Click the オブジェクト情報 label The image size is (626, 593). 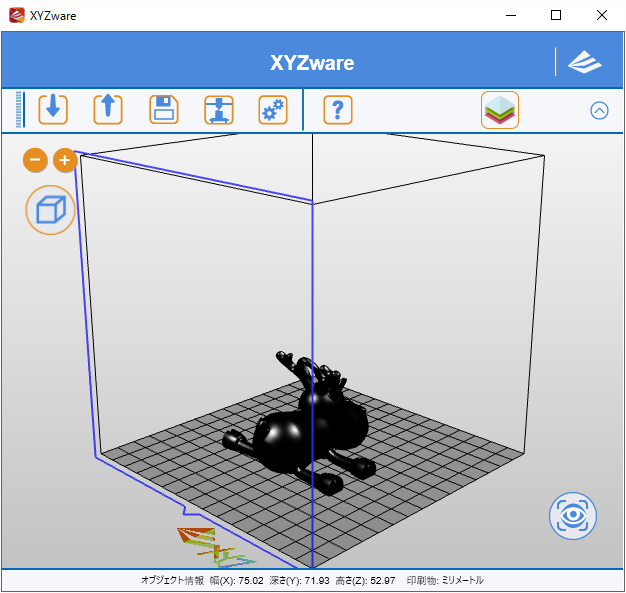click(172, 580)
